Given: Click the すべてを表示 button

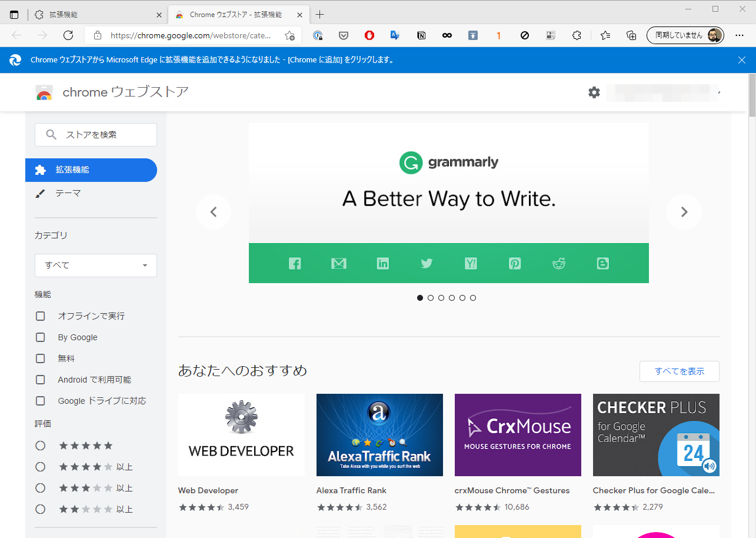Looking at the screenshot, I should [680, 371].
